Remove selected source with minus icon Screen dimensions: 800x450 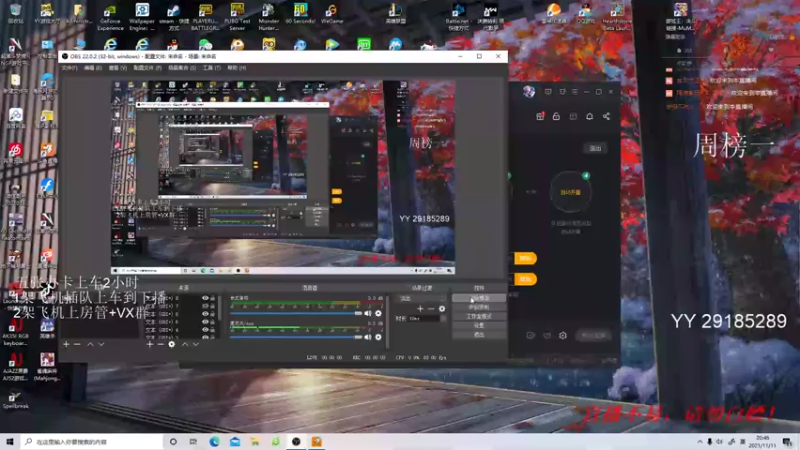pyautogui.click(x=161, y=344)
